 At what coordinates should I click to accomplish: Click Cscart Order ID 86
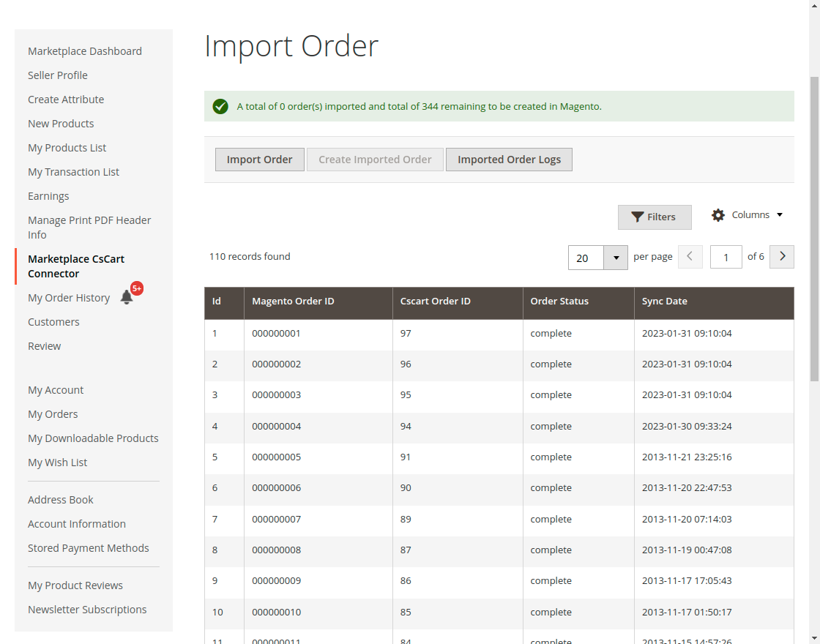(406, 581)
